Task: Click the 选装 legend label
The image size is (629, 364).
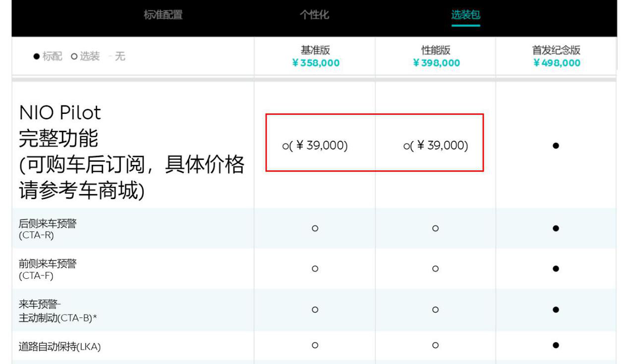Action: [90, 56]
